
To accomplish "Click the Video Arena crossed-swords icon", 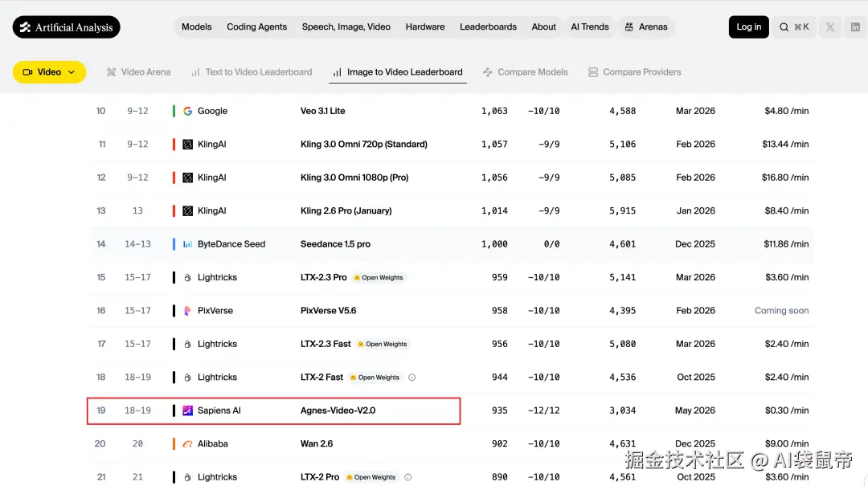I will pyautogui.click(x=111, y=72).
